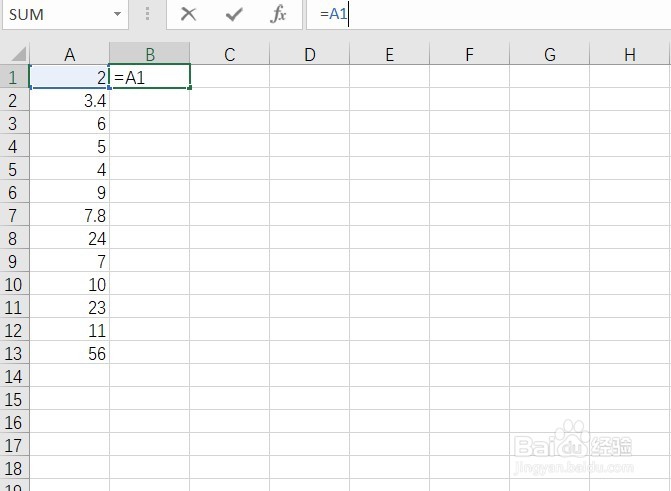
Task: Click cell A11 containing 23
Action: coord(69,308)
